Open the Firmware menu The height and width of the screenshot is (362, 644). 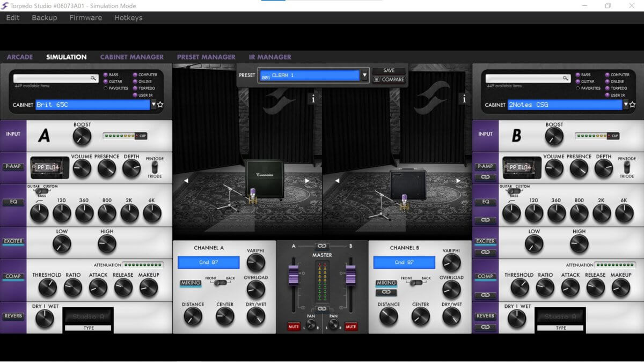[x=86, y=18]
